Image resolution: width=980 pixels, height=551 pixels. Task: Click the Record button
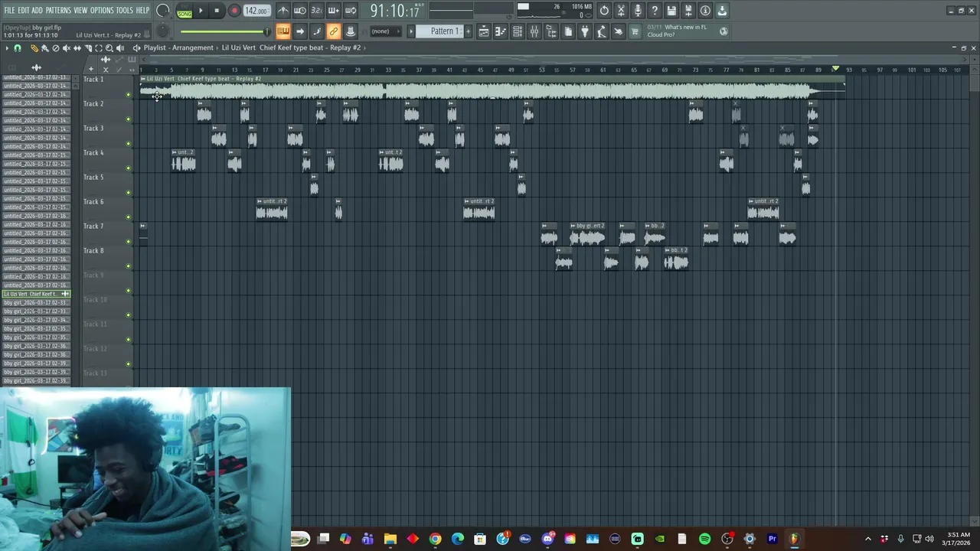pos(234,11)
